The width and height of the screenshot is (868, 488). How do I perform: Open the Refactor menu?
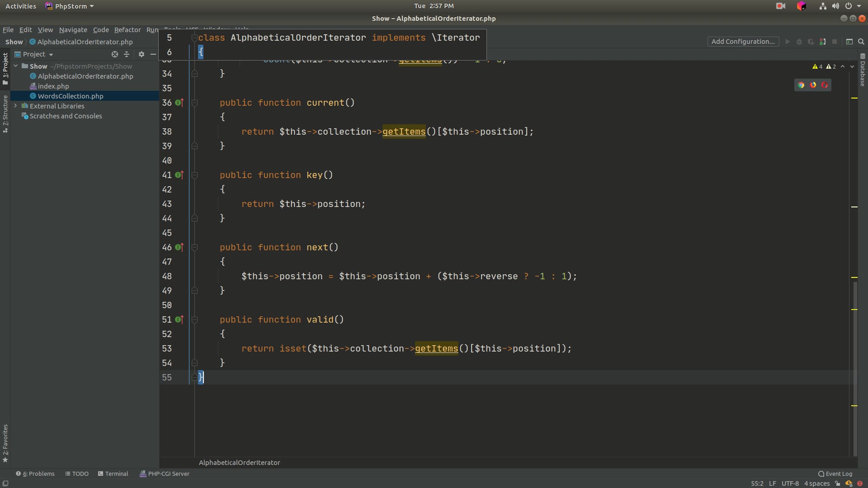127,30
